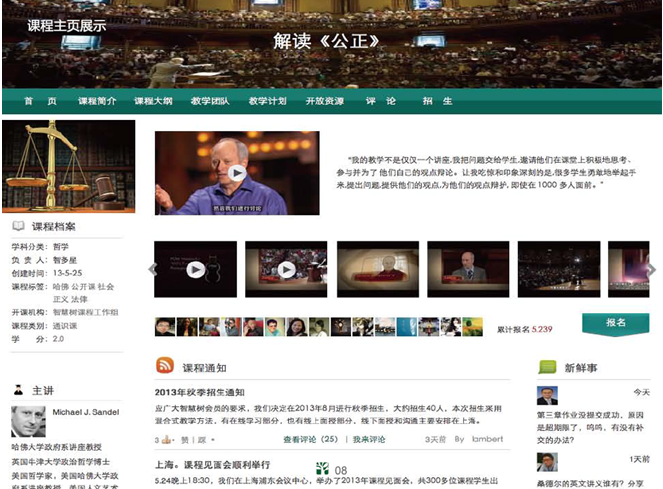Click the lecturer icon beside 主讲
This screenshot has height=489, width=663.
(x=19, y=390)
